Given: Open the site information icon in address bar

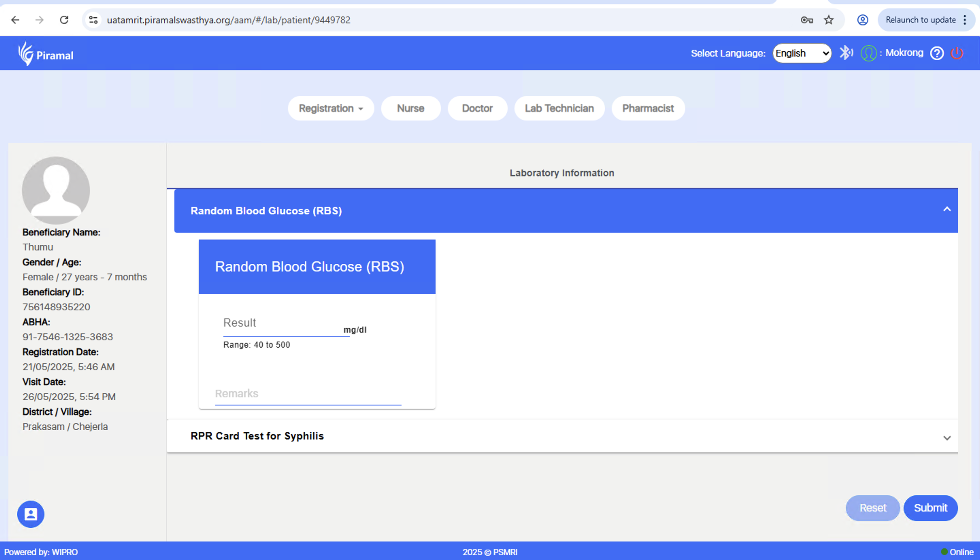Looking at the screenshot, I should tap(94, 20).
